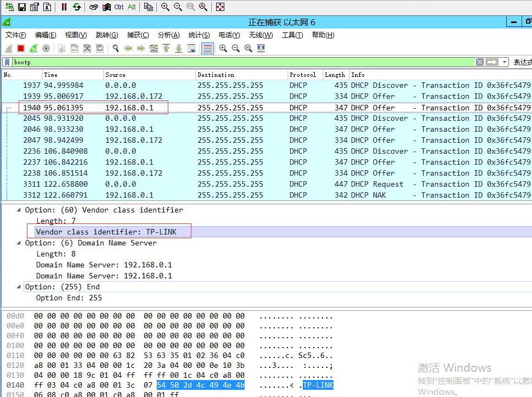Toggle packet list colorize button
Screen dimensions: 532x397
pyautogui.click(x=207, y=48)
